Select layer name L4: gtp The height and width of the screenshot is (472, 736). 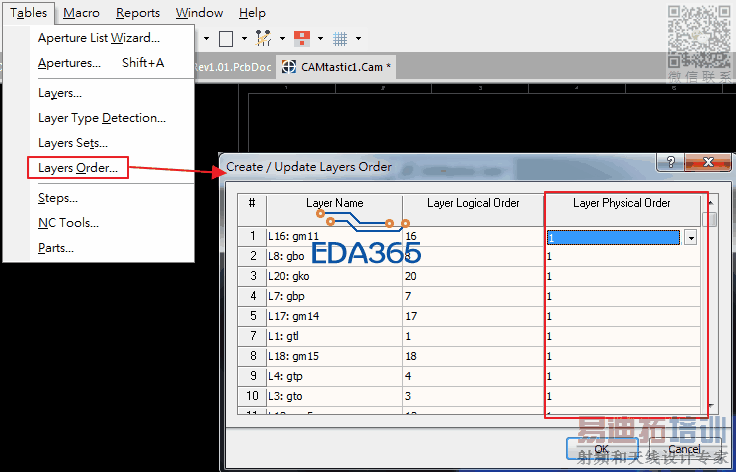pos(285,376)
